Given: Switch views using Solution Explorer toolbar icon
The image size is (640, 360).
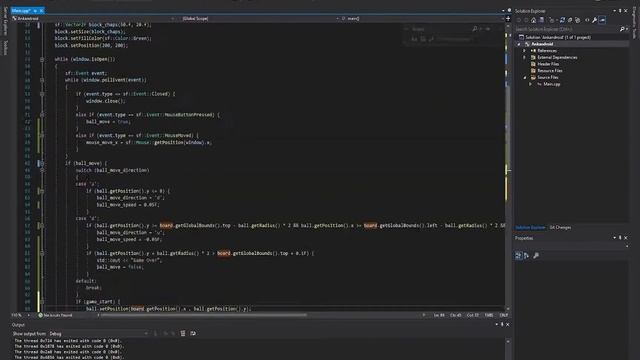Looking at the screenshot, I should coord(542,20).
